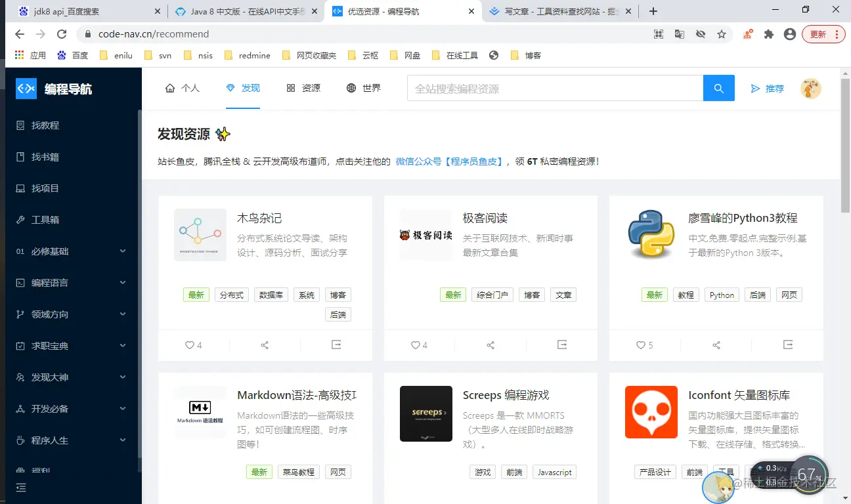Open a new browser tab
The height and width of the screenshot is (504, 851).
pos(653,11)
